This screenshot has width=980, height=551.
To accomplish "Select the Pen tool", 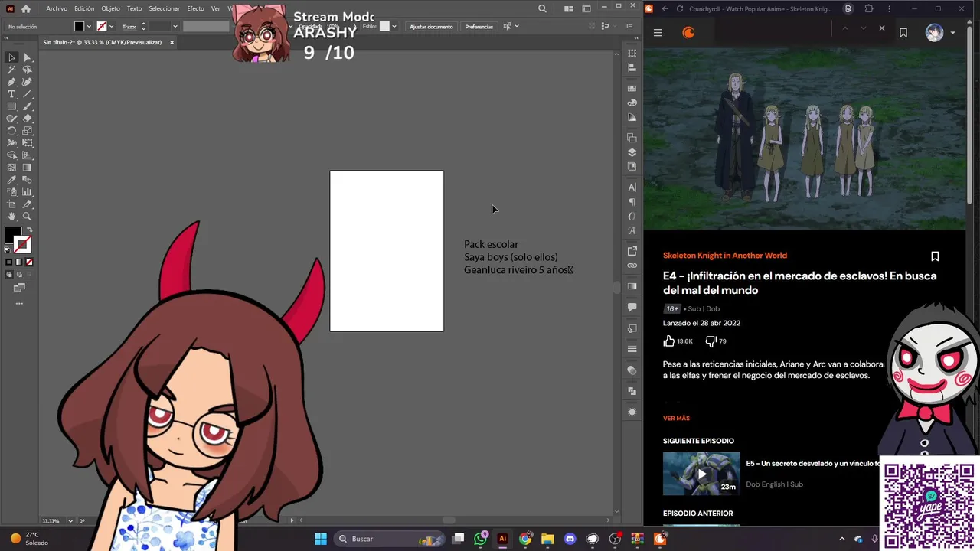I will [x=11, y=82].
